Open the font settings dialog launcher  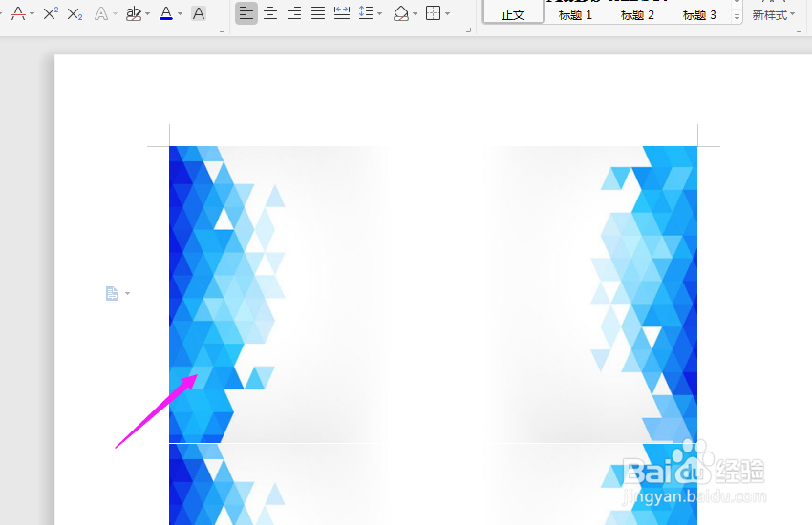(x=223, y=31)
